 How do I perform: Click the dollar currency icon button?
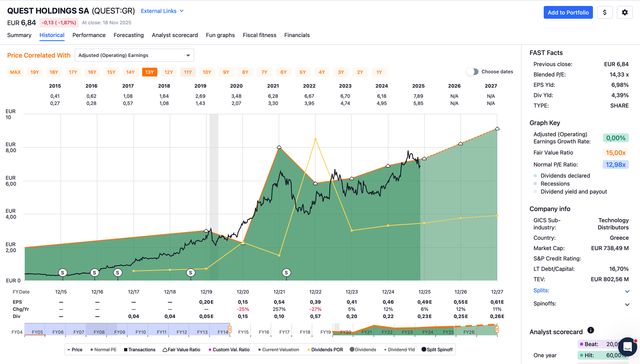coord(605,12)
